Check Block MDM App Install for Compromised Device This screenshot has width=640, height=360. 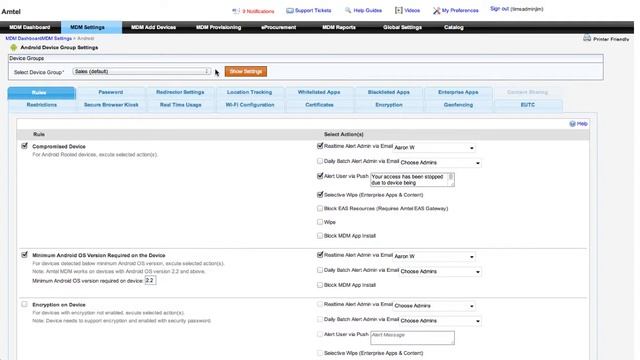[320, 236]
